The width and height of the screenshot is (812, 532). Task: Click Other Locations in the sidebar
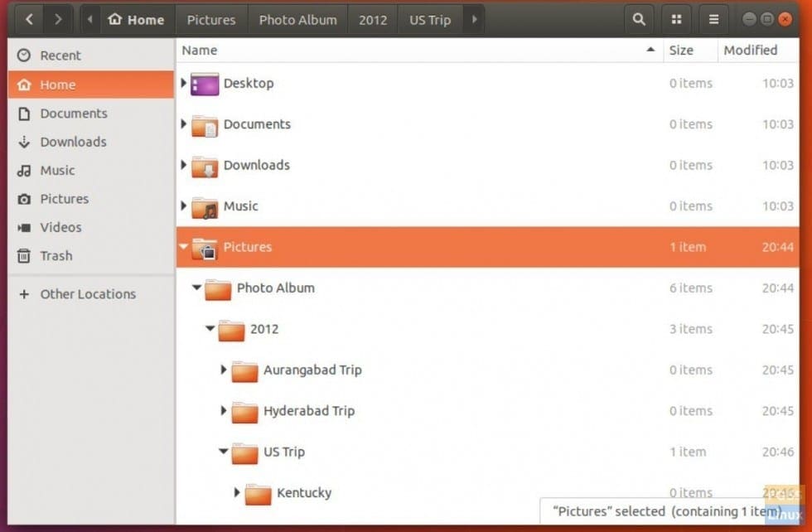pyautogui.click(x=86, y=293)
